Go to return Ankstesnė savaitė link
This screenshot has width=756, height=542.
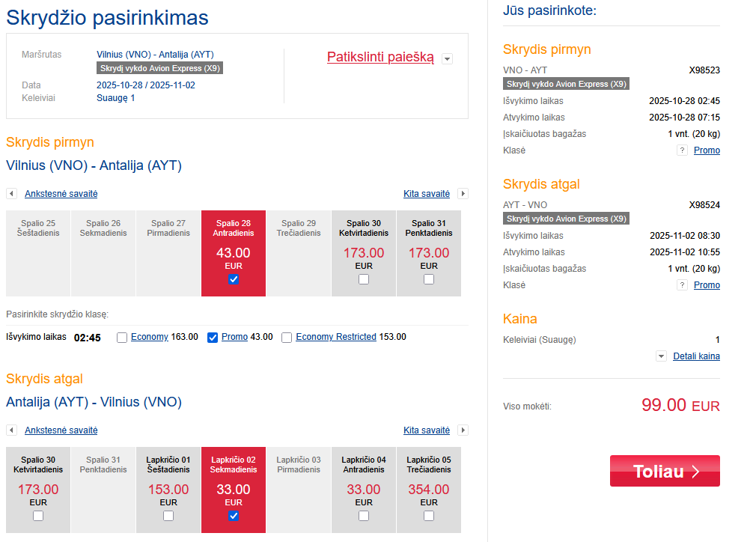61,430
